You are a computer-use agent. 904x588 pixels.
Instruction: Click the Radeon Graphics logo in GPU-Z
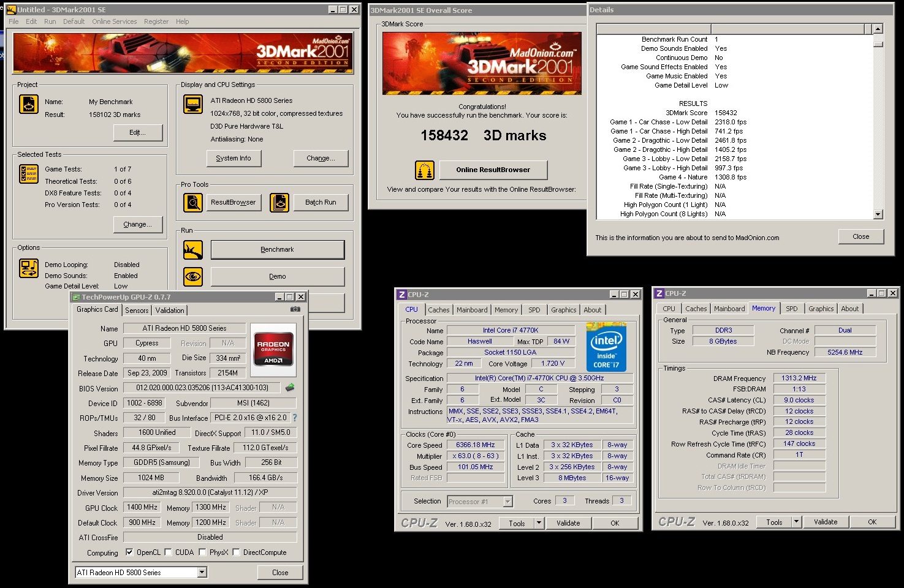tap(273, 349)
